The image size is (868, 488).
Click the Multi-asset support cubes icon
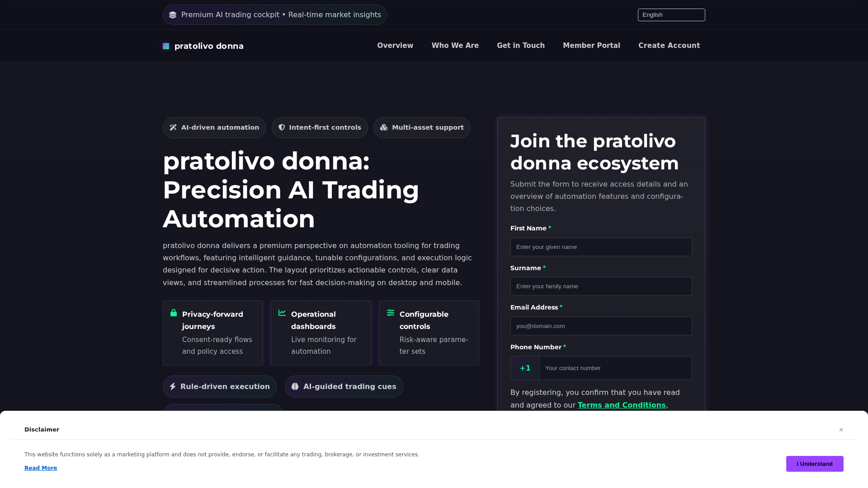click(x=384, y=127)
